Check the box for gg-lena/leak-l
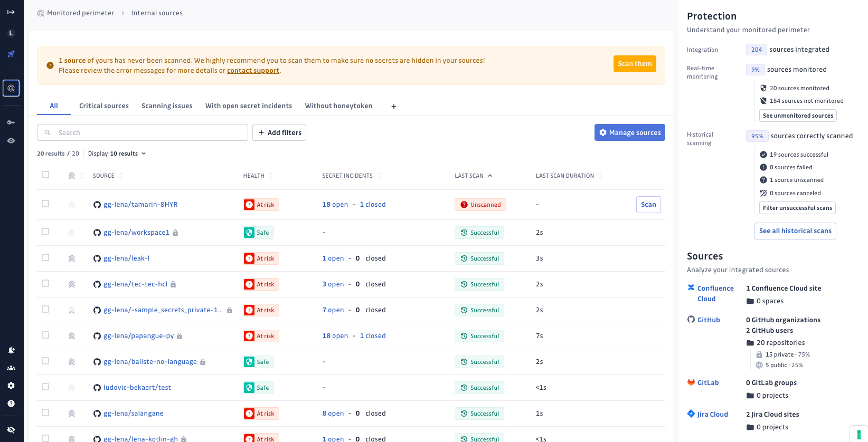Screen dimensions: 868x442 45,257
